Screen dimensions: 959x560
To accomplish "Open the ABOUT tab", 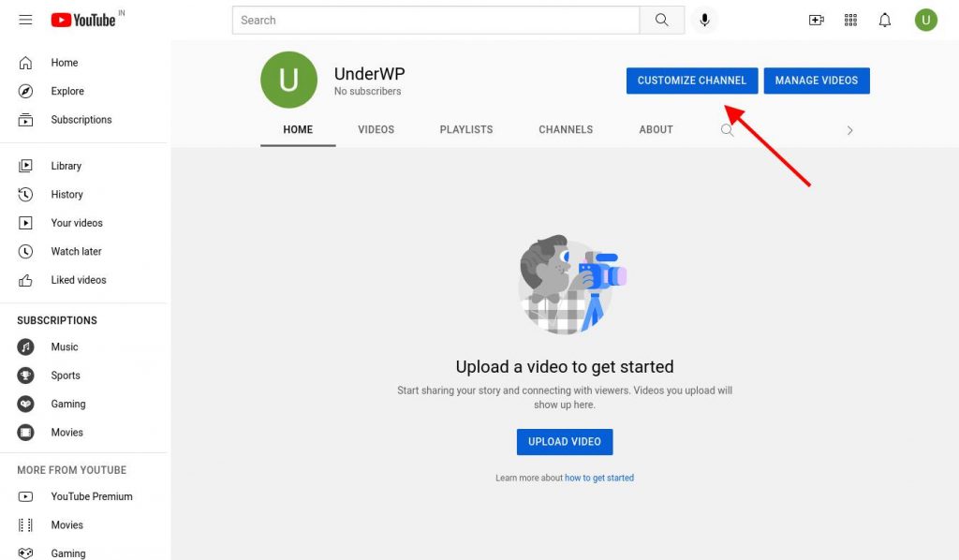I will click(656, 129).
